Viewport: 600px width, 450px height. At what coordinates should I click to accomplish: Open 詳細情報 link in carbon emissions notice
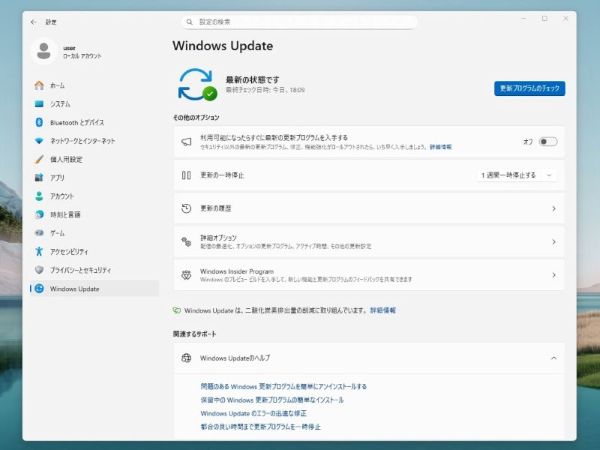pyautogui.click(x=383, y=310)
